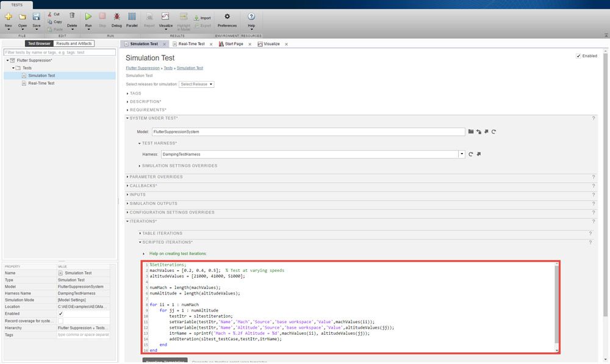Switch to the Real-Time Test tab
Image resolution: width=610 pixels, height=364 pixels.
(190, 43)
